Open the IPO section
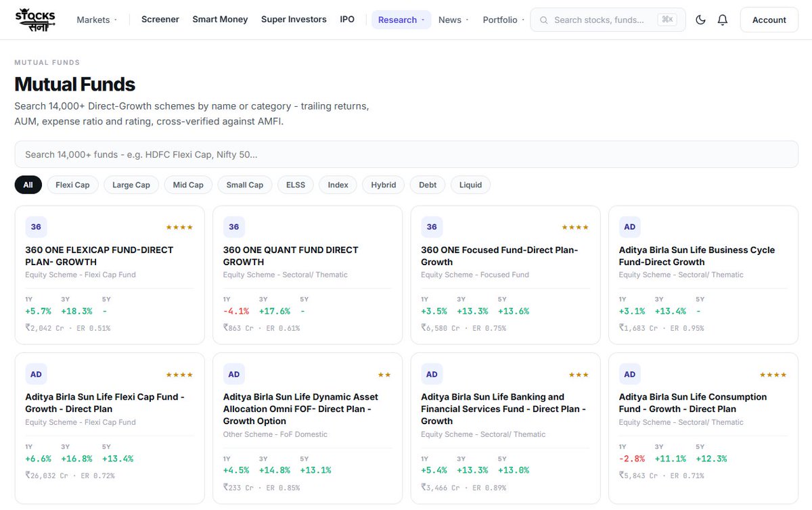812x510 pixels. 347,20
